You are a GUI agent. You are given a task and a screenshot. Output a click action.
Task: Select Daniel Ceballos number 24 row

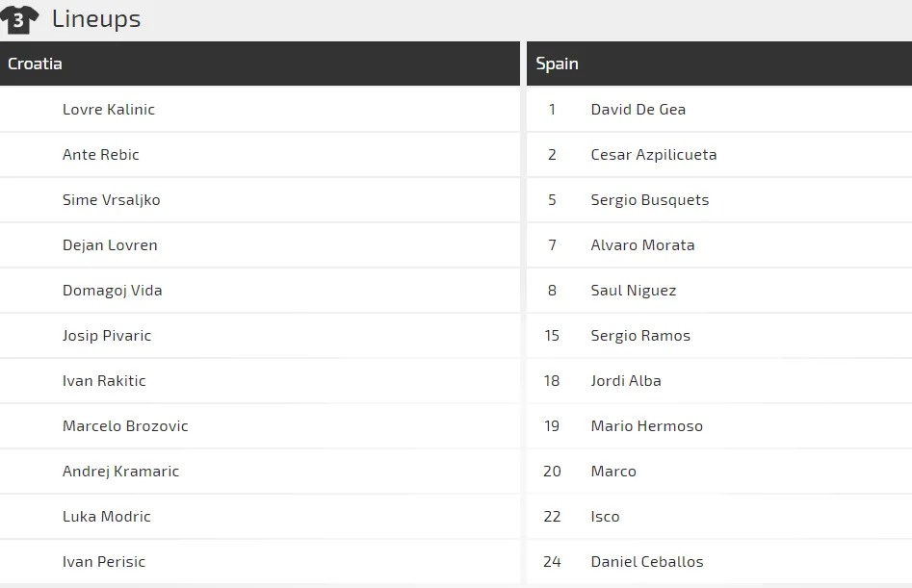[647, 562]
